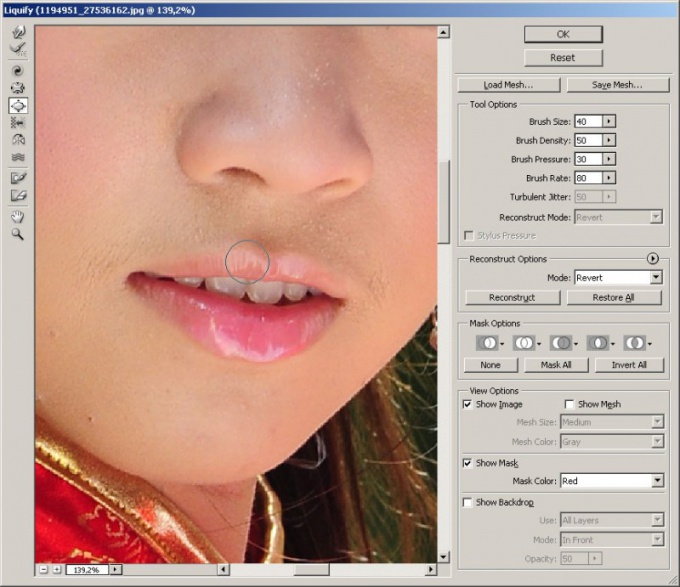The image size is (680, 587).
Task: Select the Bloat tool
Action: point(18,105)
